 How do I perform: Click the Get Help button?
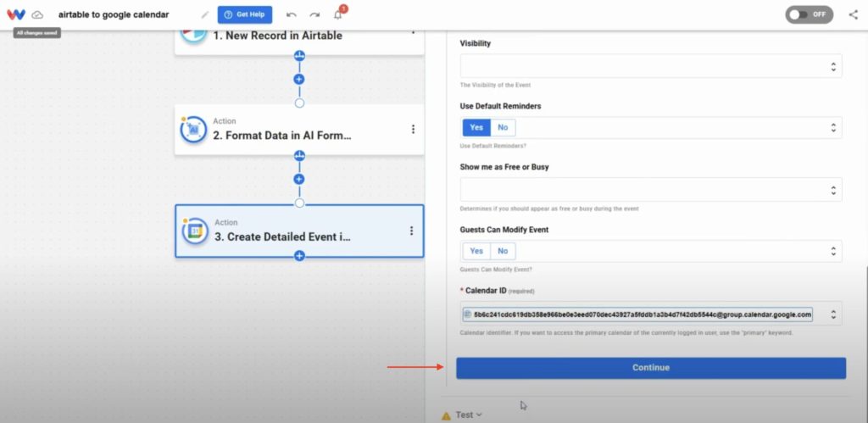[x=245, y=15]
